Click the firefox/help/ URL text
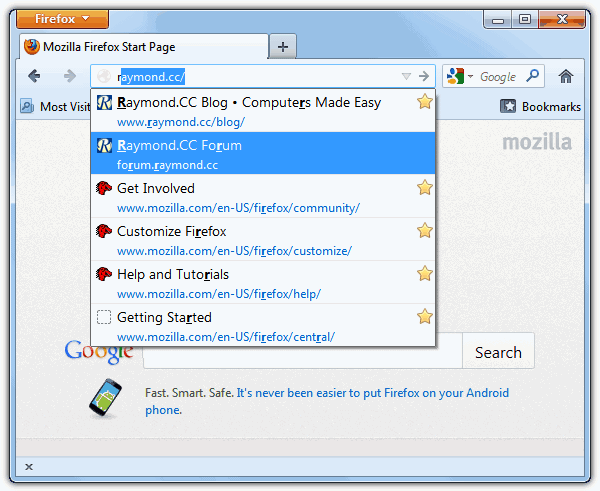This screenshot has width=600, height=491. 219,294
